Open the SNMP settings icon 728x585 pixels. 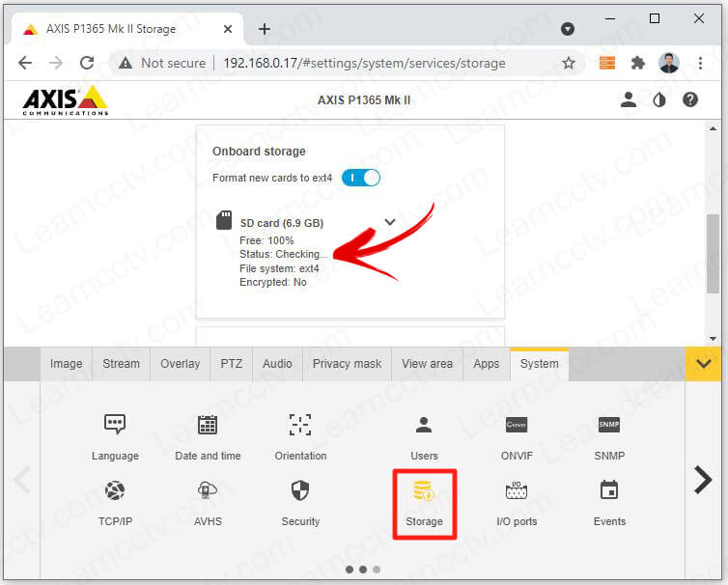609,426
